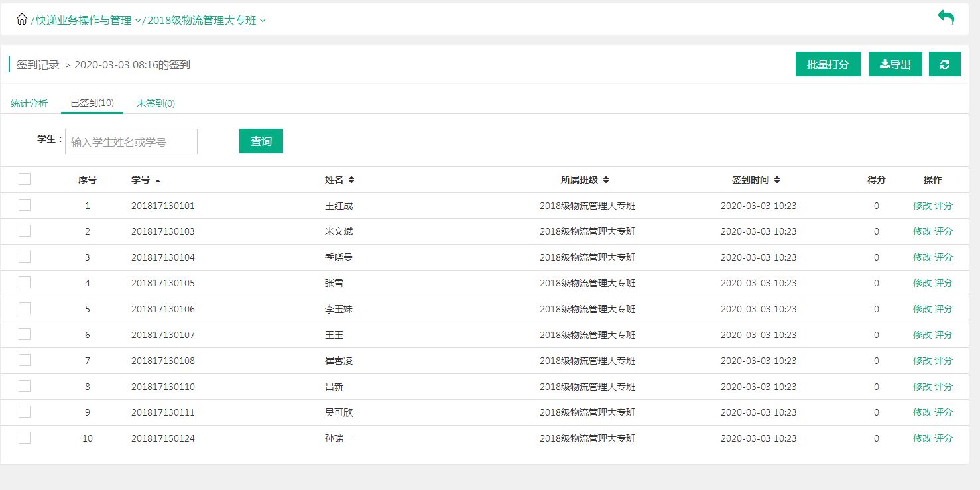The width and height of the screenshot is (980, 490).
Task: Expand the 快递业务操作与管理 dropdown
Action: coord(138,21)
